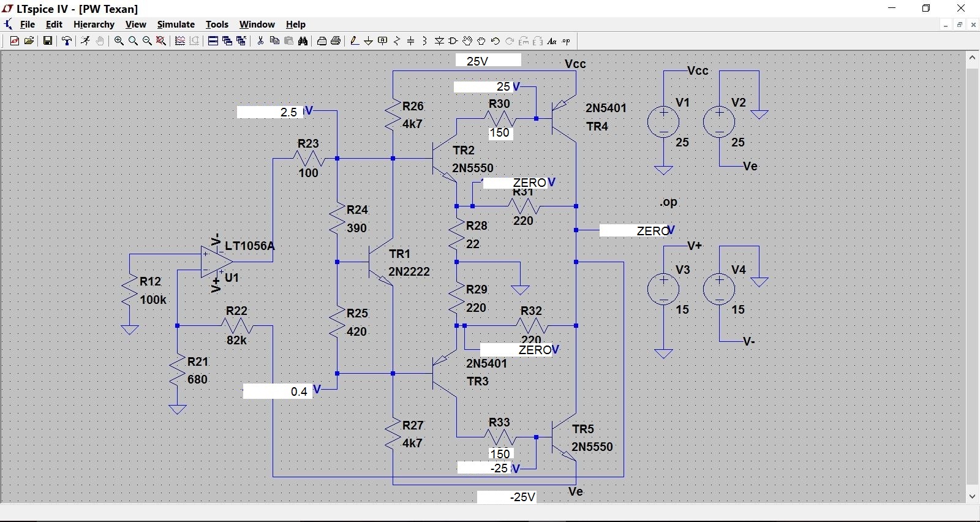Viewport: 980px width, 522px height.
Task: Cascade windows icon
Action: pos(227,41)
